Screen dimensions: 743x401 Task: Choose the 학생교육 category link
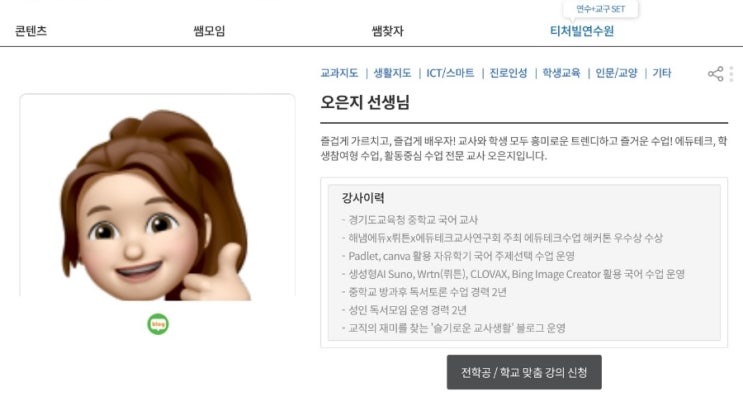pos(561,73)
